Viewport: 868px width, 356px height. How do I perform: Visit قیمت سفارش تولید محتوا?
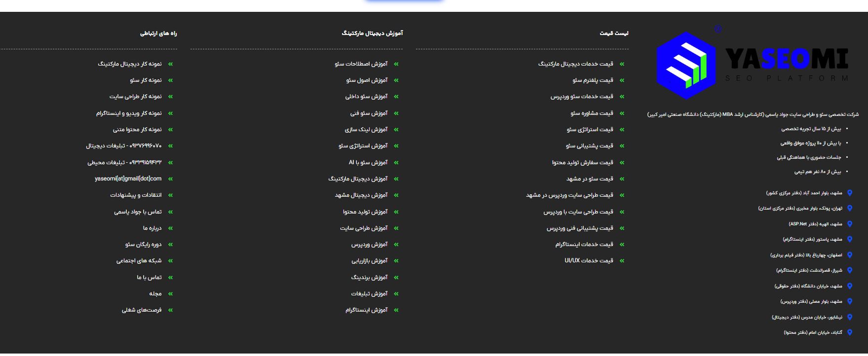pos(582,163)
